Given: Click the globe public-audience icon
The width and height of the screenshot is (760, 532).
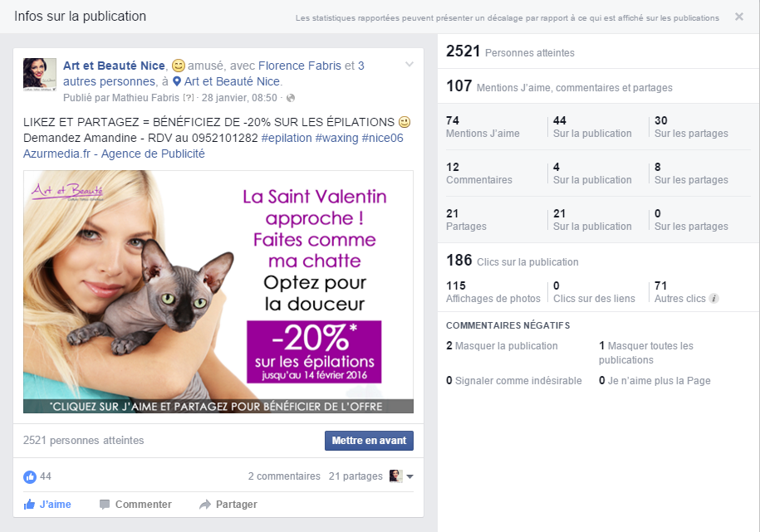Looking at the screenshot, I should [x=291, y=98].
